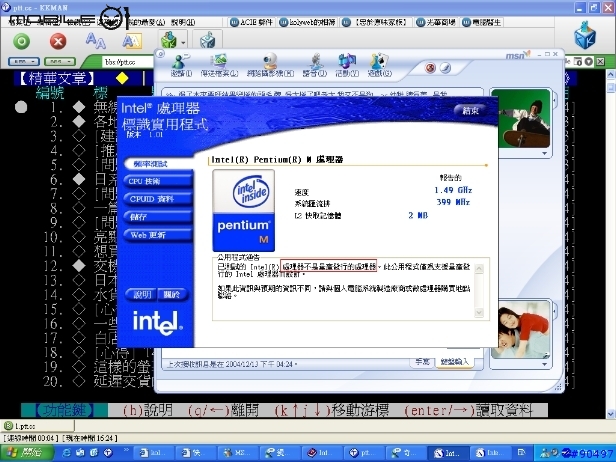
Task: Click the scroll down arrow in message box
Action: click(x=479, y=312)
